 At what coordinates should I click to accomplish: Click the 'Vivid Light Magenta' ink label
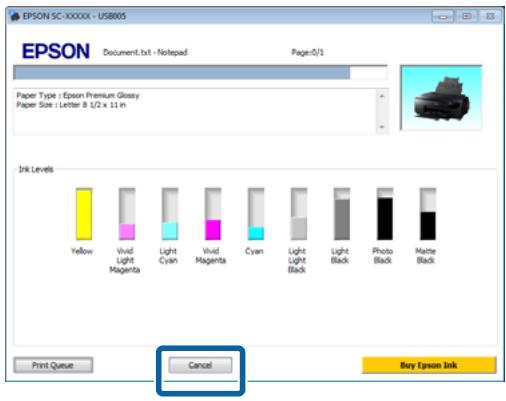(x=125, y=260)
